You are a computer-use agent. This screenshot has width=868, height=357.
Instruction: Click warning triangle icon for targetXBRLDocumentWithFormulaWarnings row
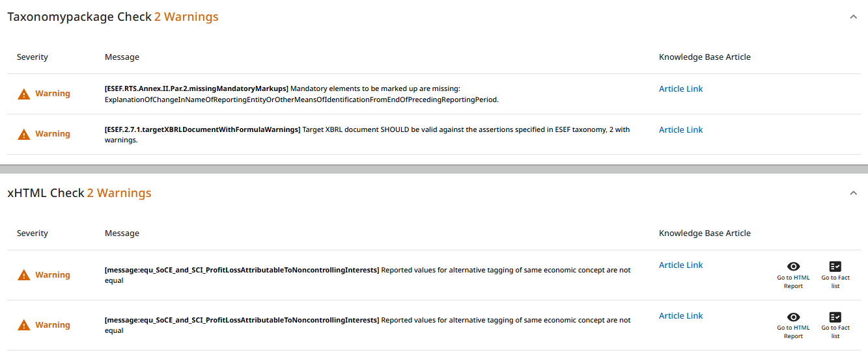[x=24, y=134]
